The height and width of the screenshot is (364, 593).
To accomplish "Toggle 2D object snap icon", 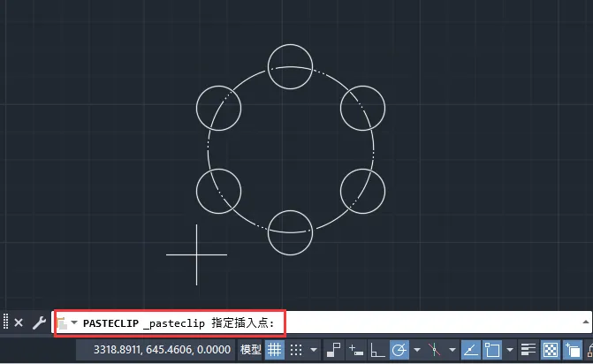I will click(x=492, y=350).
